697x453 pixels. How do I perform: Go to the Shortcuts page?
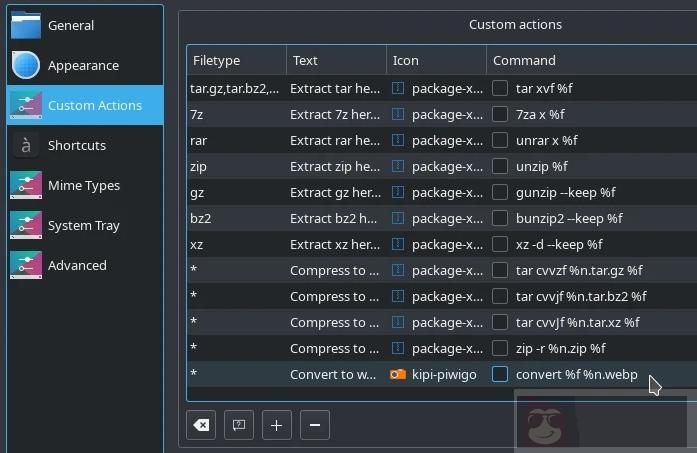(85, 145)
